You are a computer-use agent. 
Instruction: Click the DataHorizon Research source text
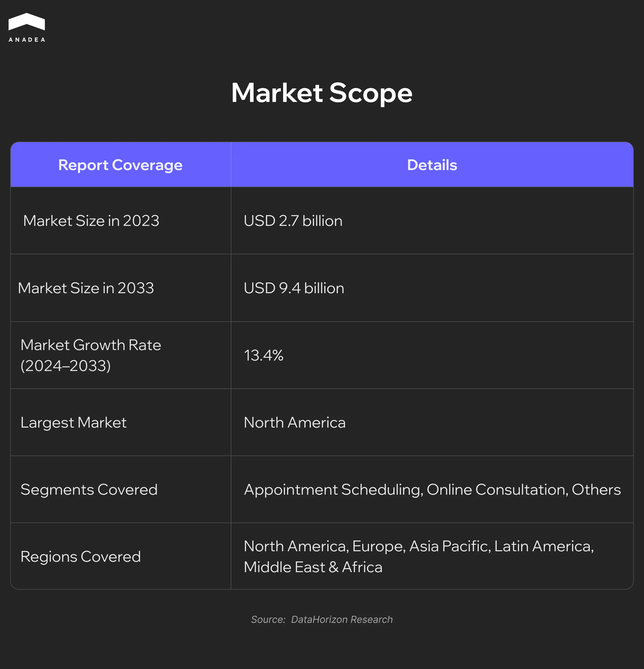tap(342, 619)
